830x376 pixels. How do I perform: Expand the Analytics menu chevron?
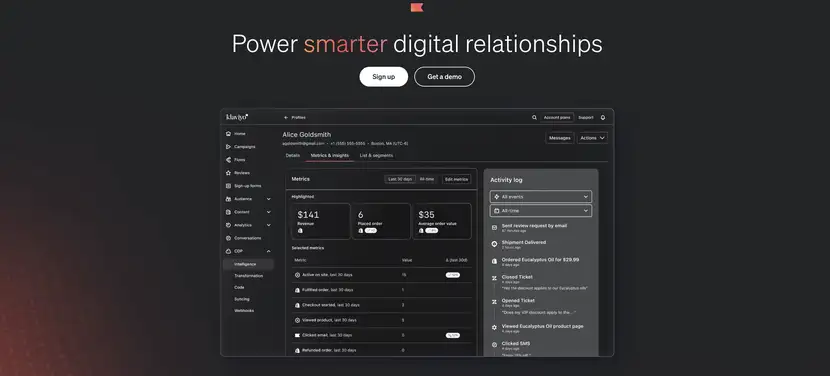(268, 225)
